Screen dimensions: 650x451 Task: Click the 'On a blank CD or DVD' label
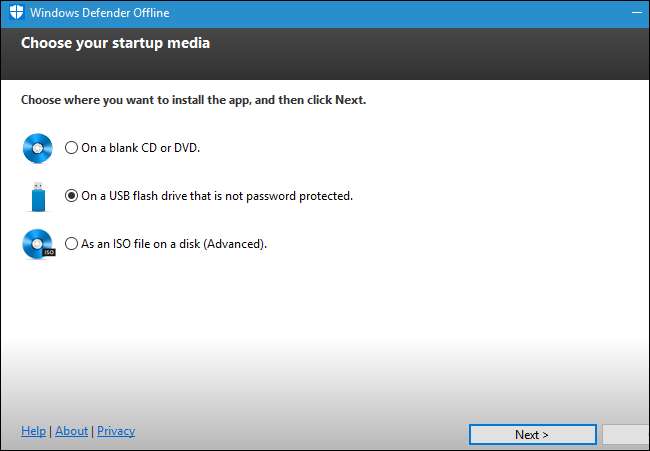[x=141, y=148]
